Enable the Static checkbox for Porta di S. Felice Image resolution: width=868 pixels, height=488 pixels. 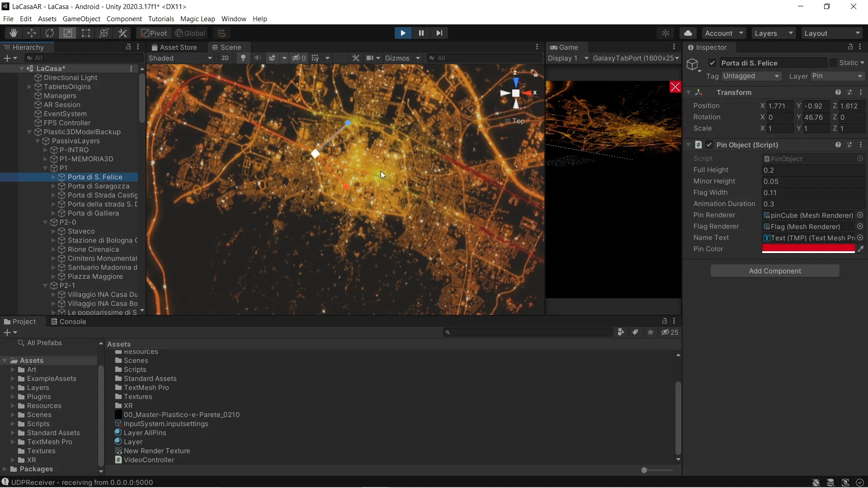coord(834,62)
